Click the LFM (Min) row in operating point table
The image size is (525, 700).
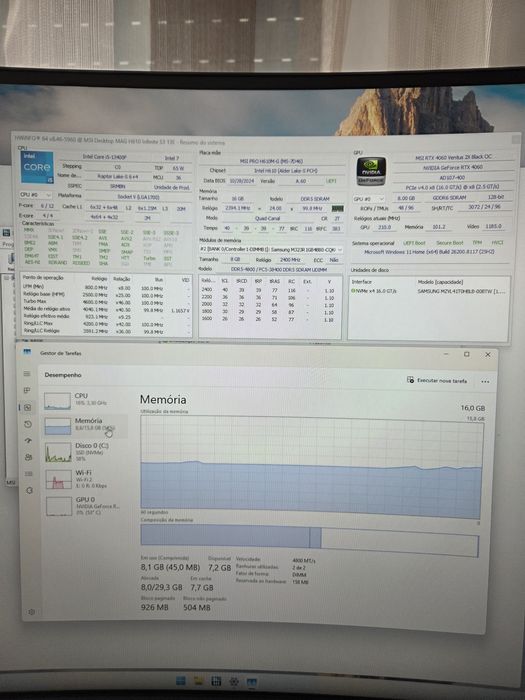[106, 288]
